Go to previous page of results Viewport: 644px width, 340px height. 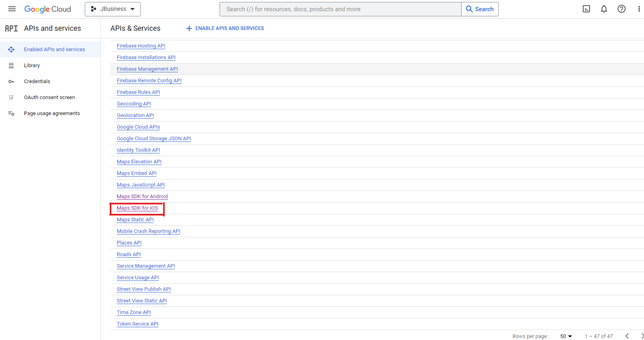(627, 336)
